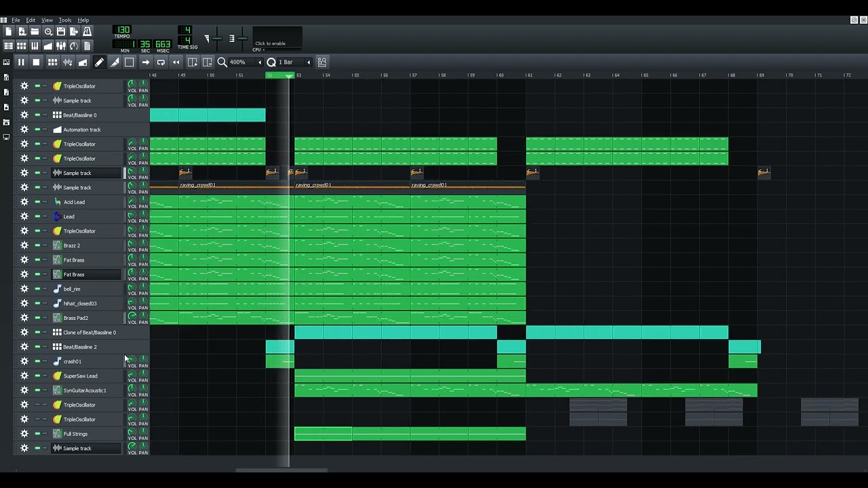Mute the SuperSaw Lead track
Image resolution: width=868 pixels, height=488 pixels.
(37, 375)
